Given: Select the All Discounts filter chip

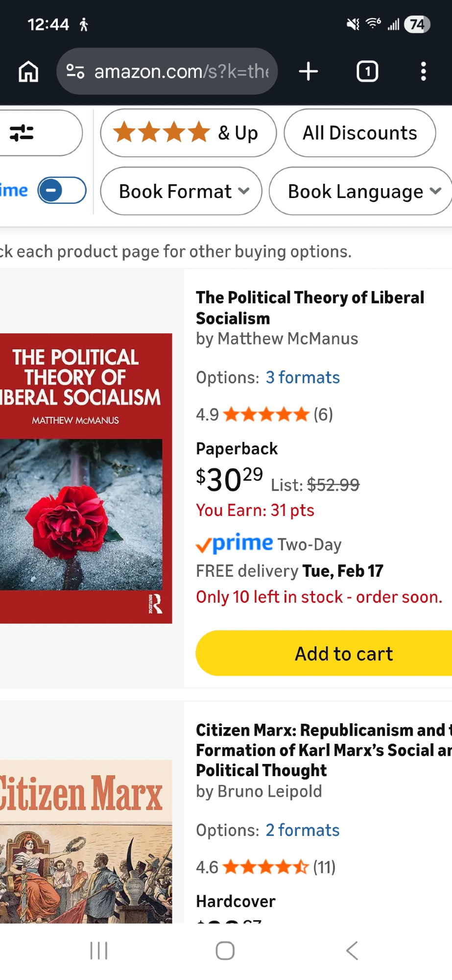Looking at the screenshot, I should [x=359, y=133].
